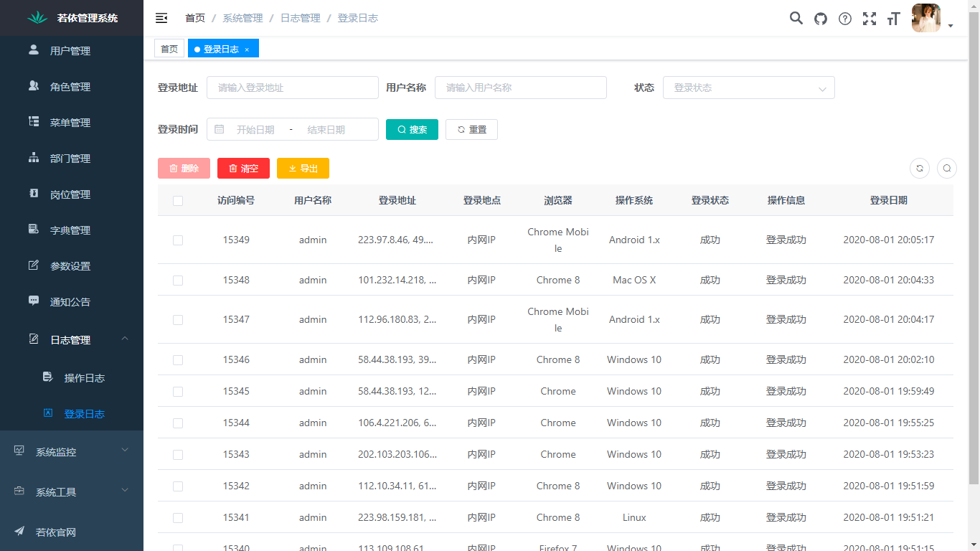Open the user avatar profile picture
The image size is (980, 551).
pos(926,18)
